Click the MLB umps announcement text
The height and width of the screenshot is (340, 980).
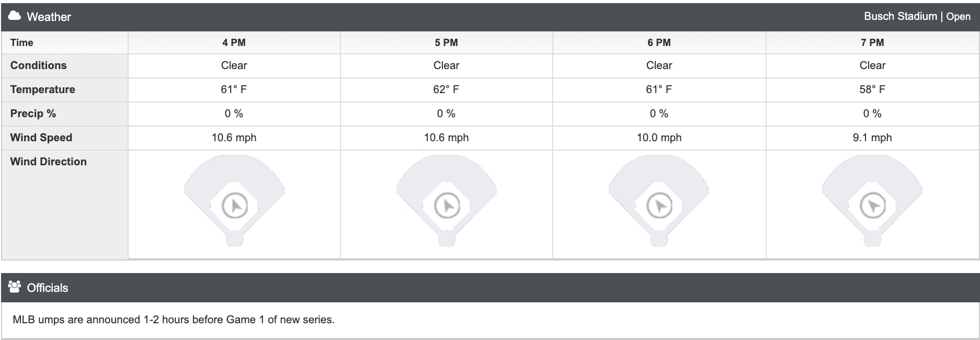coord(174,320)
